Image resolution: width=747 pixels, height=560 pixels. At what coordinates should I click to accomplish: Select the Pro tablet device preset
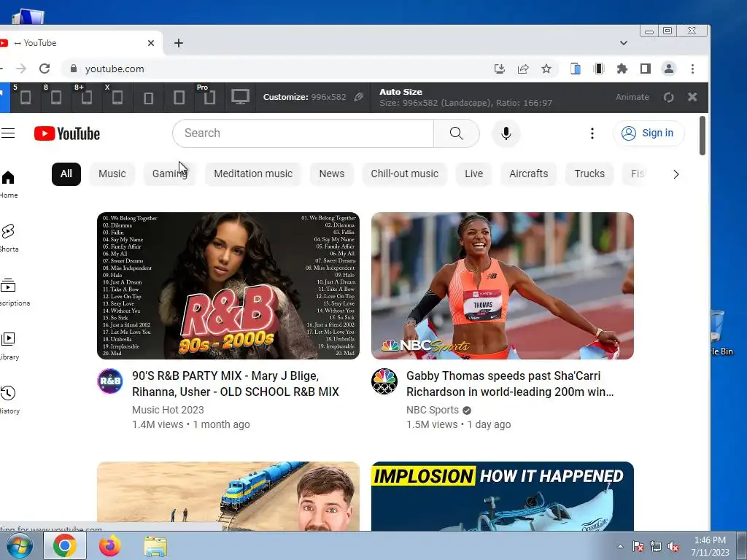209,97
